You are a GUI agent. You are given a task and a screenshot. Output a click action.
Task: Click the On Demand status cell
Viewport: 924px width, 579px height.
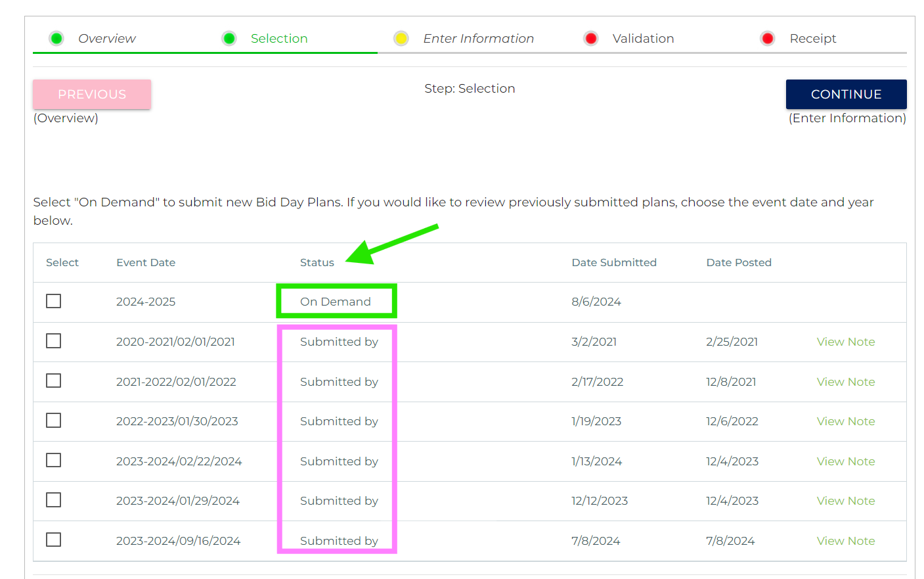coord(336,302)
